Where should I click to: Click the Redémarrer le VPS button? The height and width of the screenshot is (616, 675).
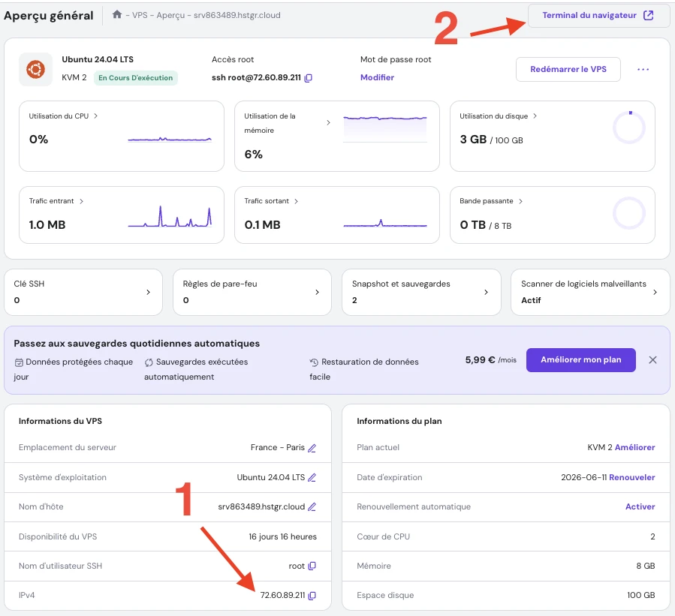[568, 69]
